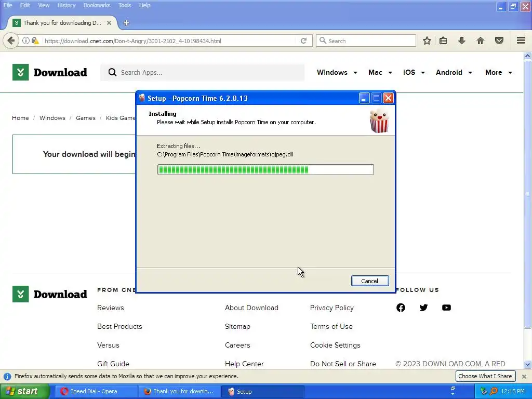
Task: Click the orange search tray icon
Action: [x=494, y=391]
